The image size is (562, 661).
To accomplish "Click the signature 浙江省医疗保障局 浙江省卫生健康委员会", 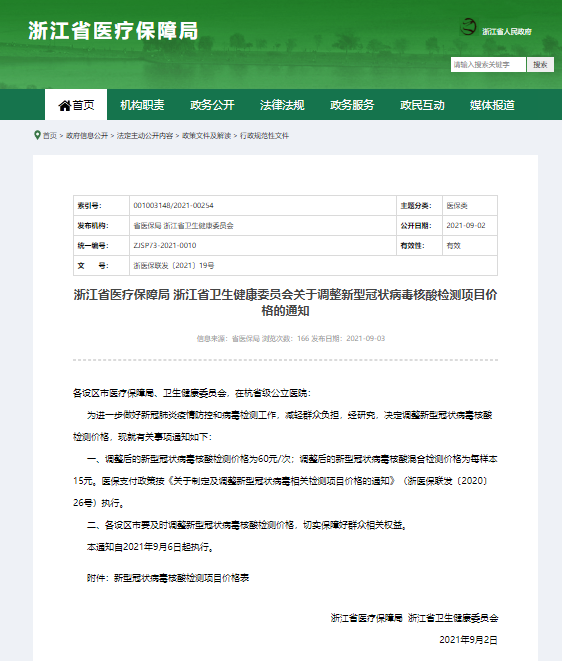I will pos(414,618).
